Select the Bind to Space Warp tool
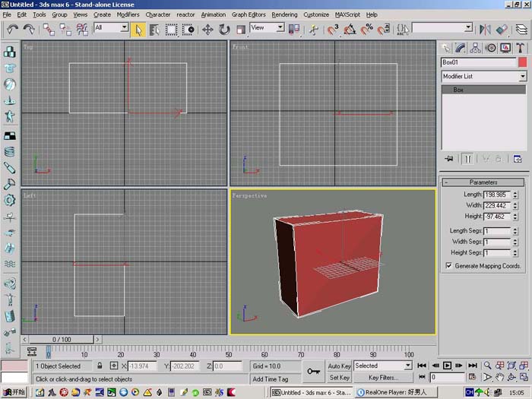This screenshot has width=532, height=399. pyautogui.click(x=82, y=30)
